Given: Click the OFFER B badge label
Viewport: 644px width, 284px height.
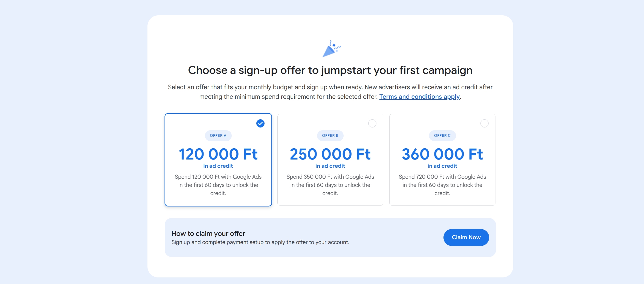Looking at the screenshot, I should point(330,135).
